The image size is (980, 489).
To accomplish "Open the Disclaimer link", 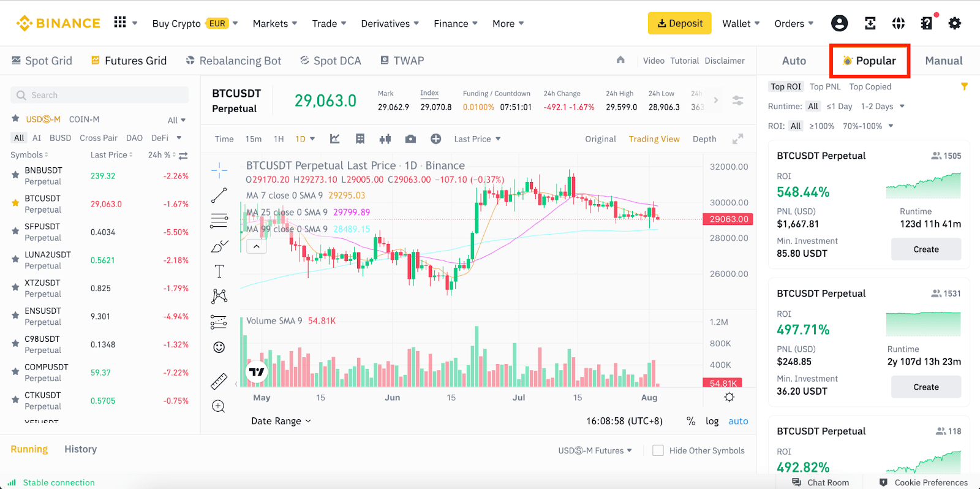I will coord(725,61).
